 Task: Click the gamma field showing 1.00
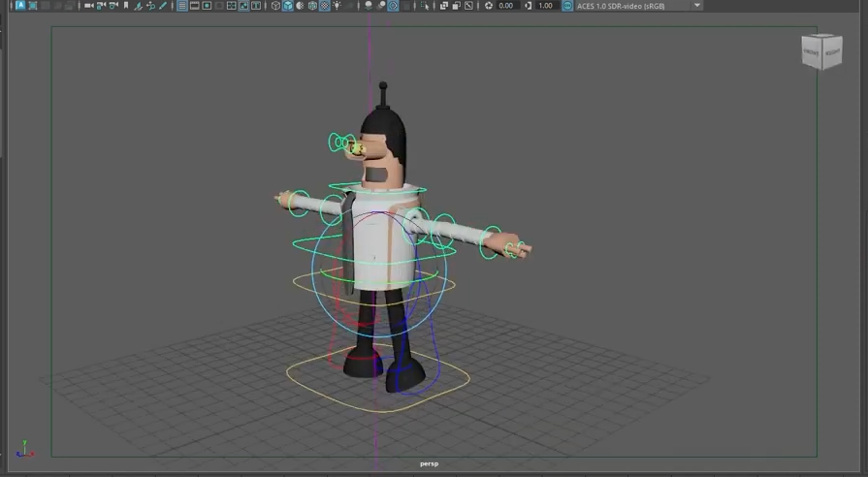pyautogui.click(x=546, y=6)
